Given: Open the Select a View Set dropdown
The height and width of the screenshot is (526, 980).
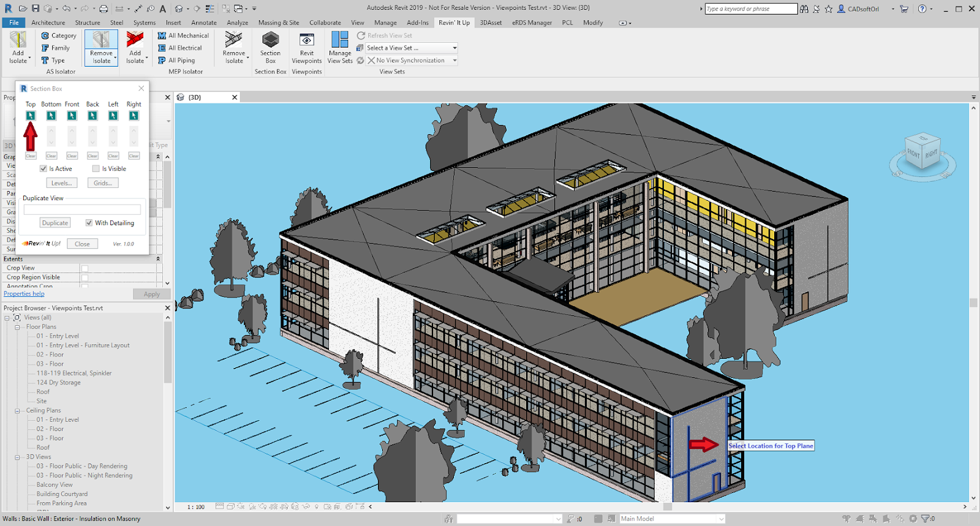Looking at the screenshot, I should [x=412, y=48].
